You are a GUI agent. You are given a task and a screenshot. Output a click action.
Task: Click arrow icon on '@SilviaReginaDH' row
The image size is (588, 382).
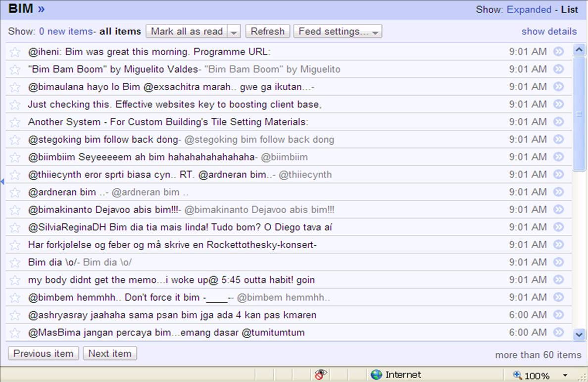tap(559, 227)
